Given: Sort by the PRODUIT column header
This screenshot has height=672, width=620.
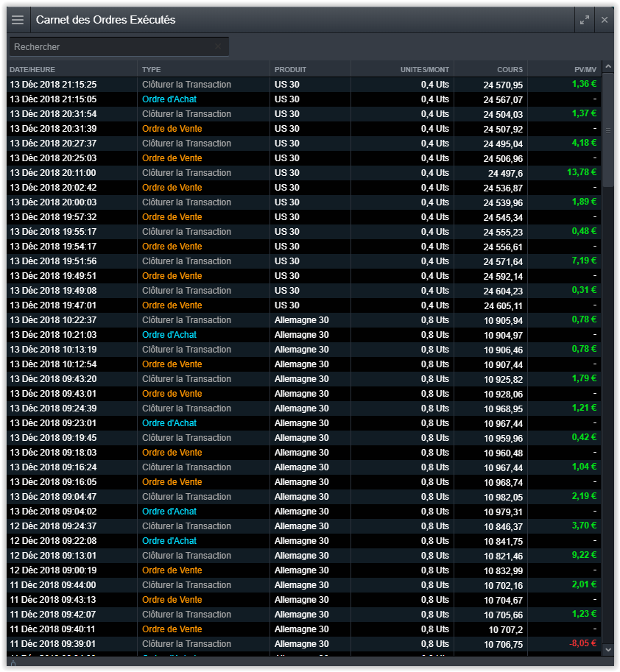Looking at the screenshot, I should (x=290, y=69).
